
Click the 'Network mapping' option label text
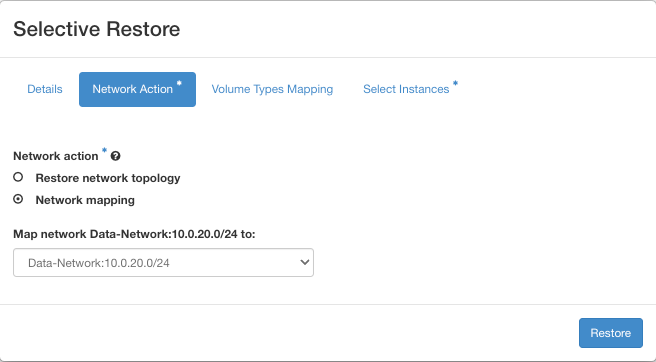pos(85,200)
